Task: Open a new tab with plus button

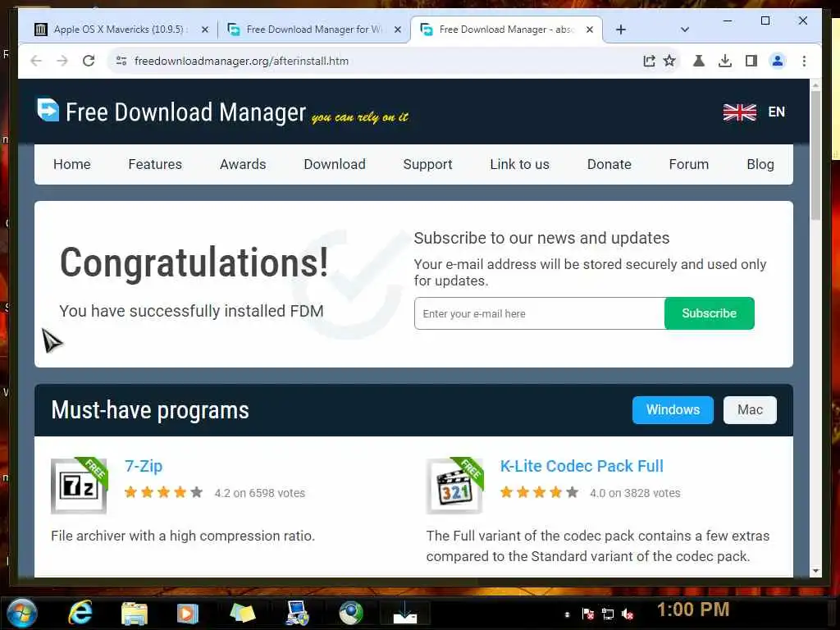Action: 621,30
